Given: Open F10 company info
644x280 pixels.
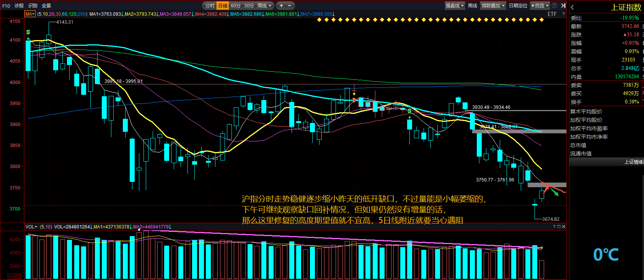Looking at the screenshot, I should (x=6, y=5).
